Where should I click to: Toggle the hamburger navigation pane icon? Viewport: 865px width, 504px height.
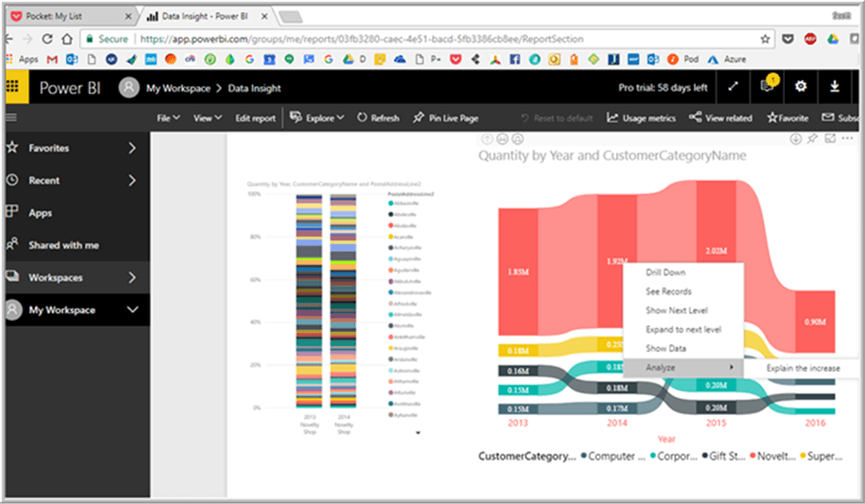pyautogui.click(x=12, y=118)
